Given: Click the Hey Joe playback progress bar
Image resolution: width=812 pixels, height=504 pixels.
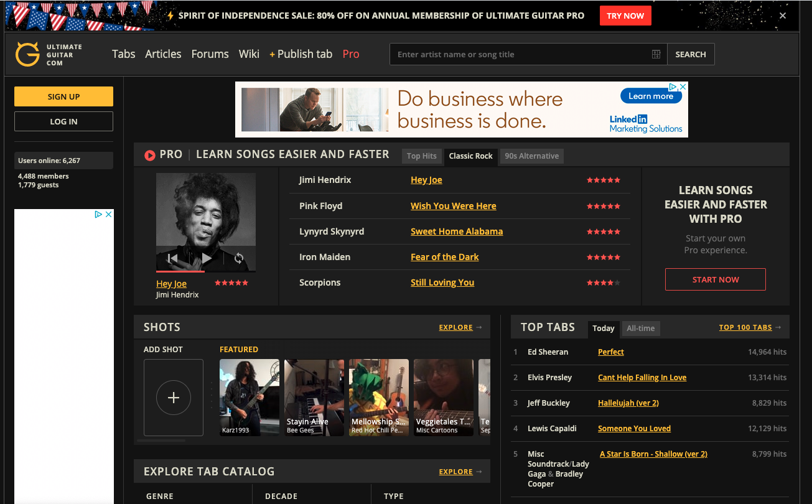Looking at the screenshot, I should coord(206,271).
